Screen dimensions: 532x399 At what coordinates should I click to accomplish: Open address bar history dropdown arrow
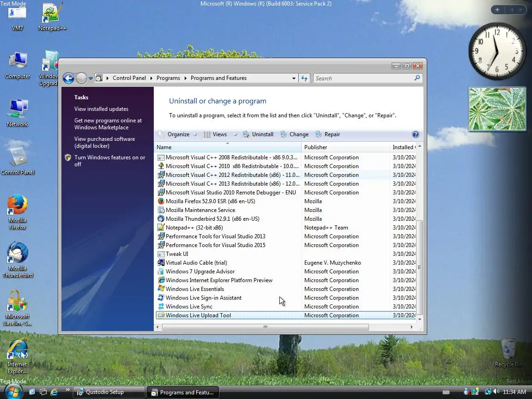click(294, 79)
